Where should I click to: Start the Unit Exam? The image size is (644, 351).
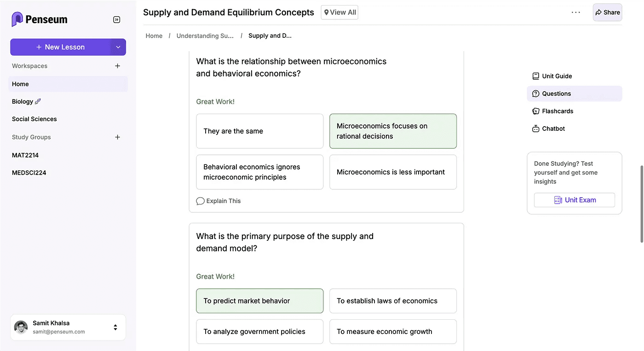coord(574,200)
